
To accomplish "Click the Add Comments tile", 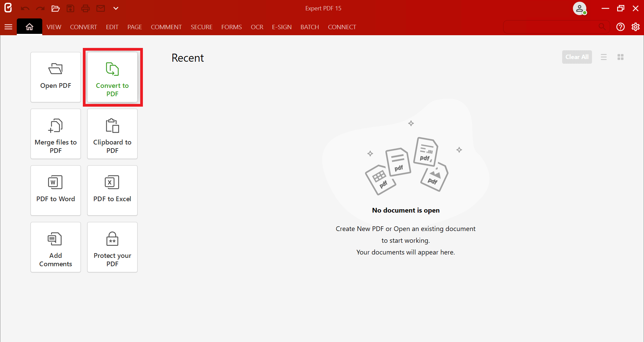I will tap(56, 247).
